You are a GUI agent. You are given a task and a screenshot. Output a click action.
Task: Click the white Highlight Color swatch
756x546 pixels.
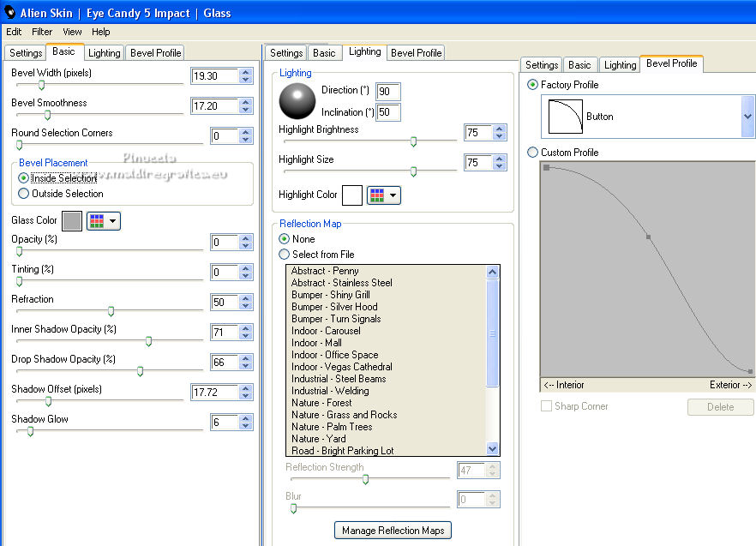[x=352, y=195]
